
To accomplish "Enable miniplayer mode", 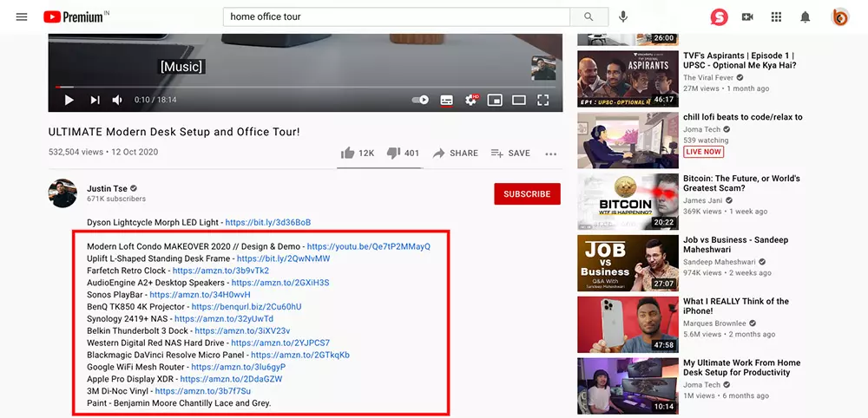I will tap(495, 100).
